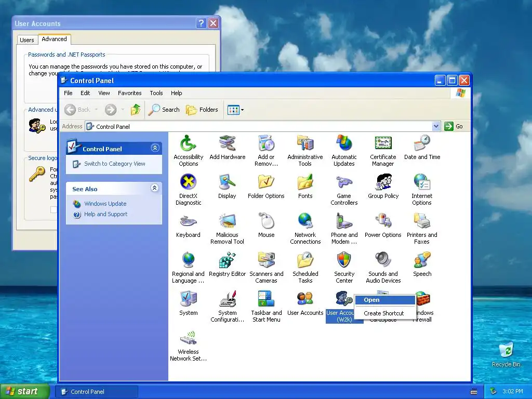Open System Configuration icon

pos(228,307)
